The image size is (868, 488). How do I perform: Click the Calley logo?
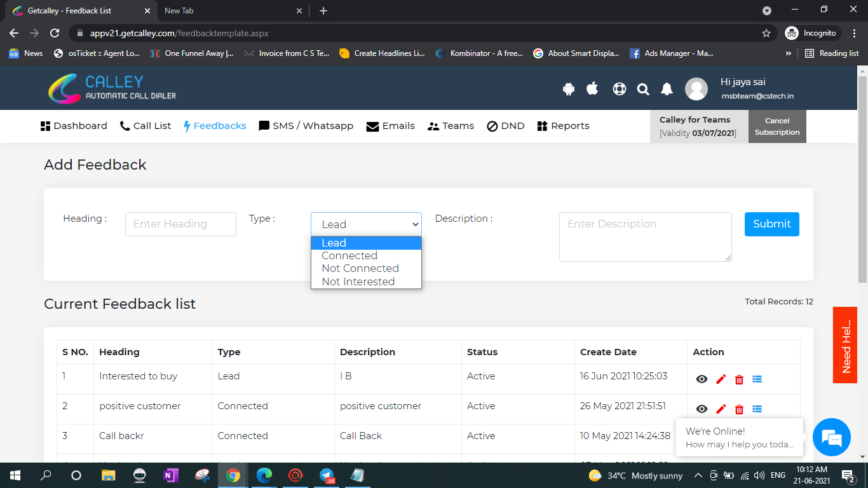[112, 88]
